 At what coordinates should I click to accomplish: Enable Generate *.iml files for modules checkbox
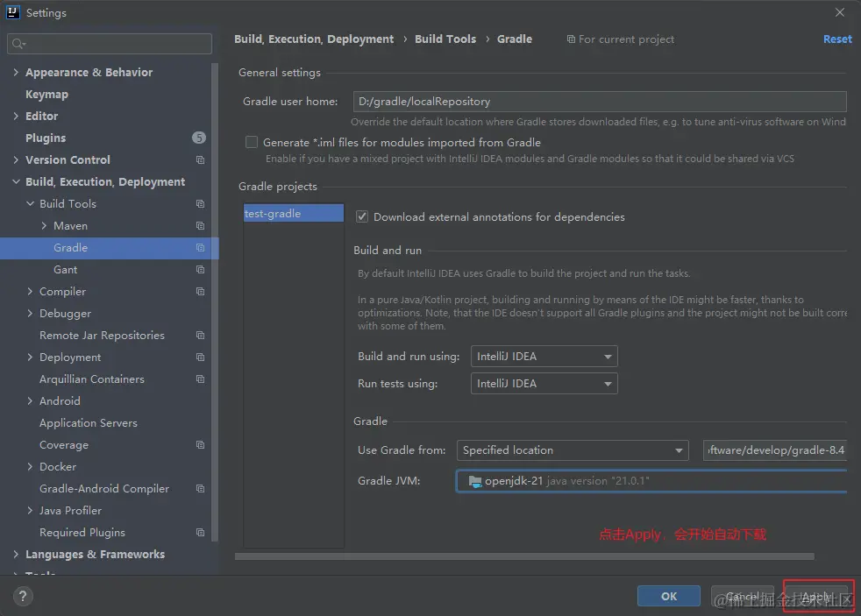coord(252,143)
